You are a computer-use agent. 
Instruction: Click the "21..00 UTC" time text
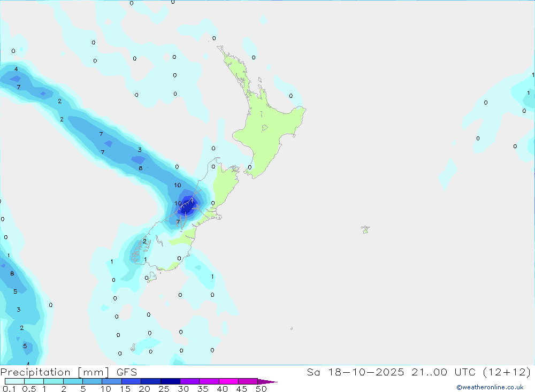tap(444, 372)
